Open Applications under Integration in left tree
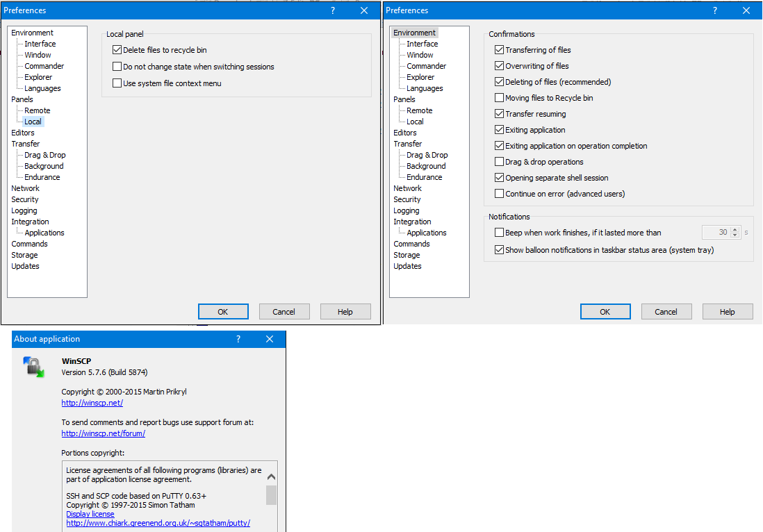The height and width of the screenshot is (532, 763). pos(44,233)
